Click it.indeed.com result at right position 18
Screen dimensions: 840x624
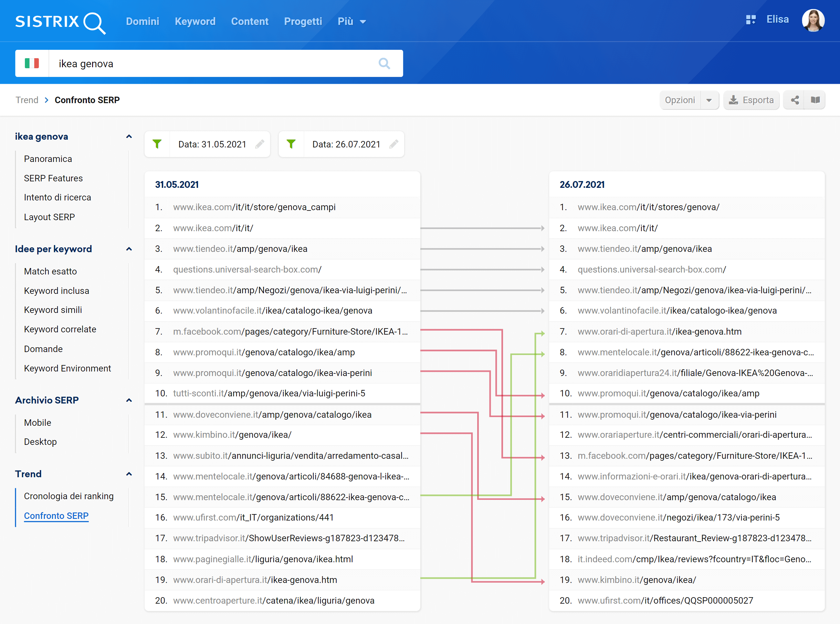pyautogui.click(x=694, y=559)
